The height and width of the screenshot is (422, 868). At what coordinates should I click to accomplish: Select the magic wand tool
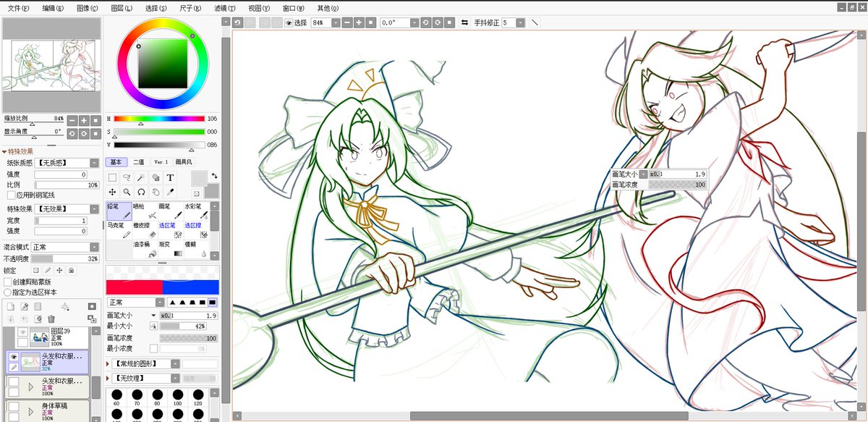click(141, 177)
